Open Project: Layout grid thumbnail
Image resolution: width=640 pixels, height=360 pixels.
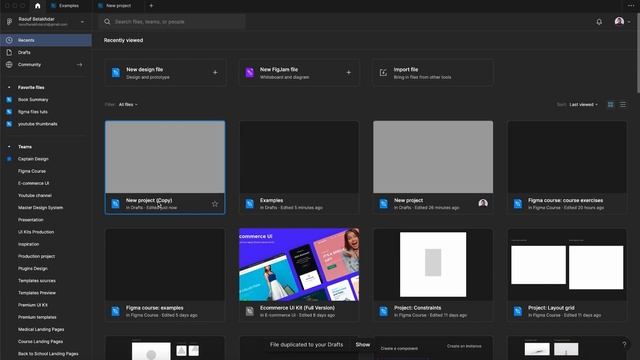coord(567,264)
